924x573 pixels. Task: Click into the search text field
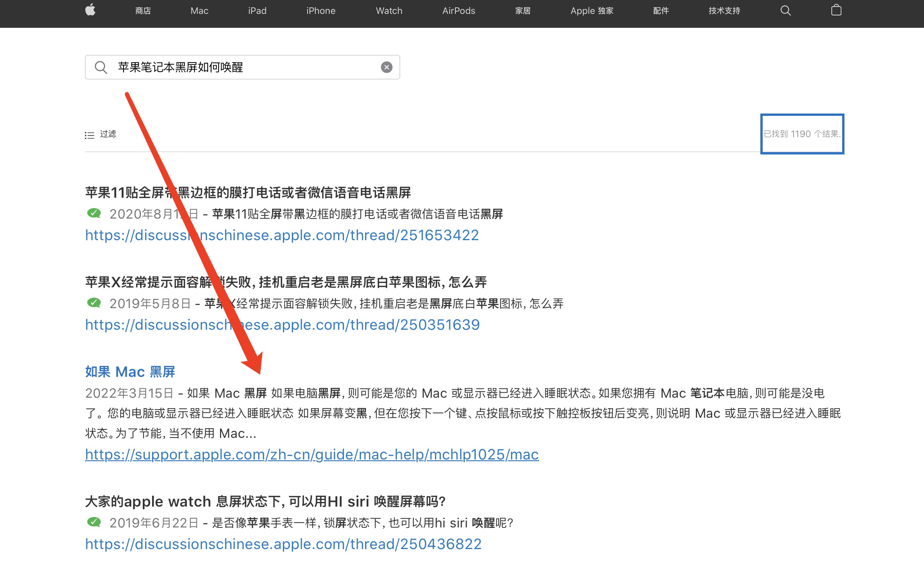(247, 67)
